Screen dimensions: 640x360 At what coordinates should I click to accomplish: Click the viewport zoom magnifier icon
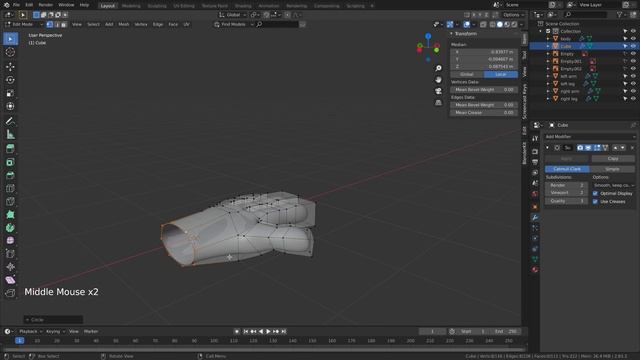tap(438, 68)
